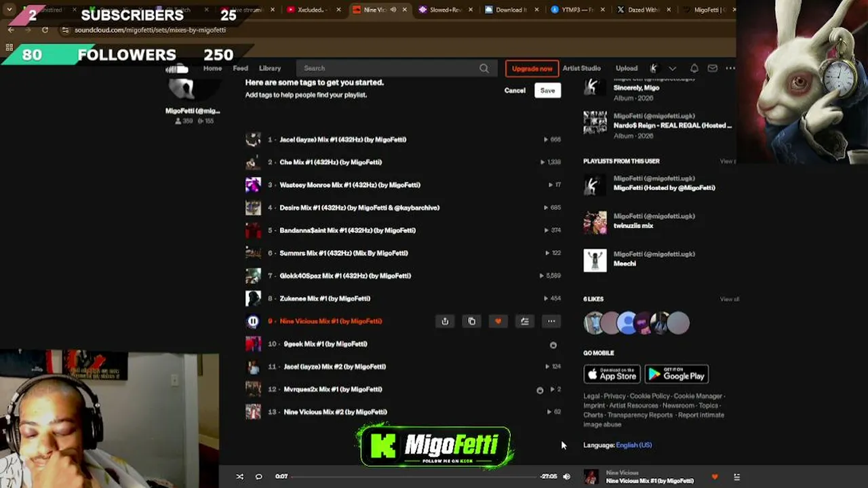Pause the playing Nine Vicious Mix #1 track

coord(253,321)
